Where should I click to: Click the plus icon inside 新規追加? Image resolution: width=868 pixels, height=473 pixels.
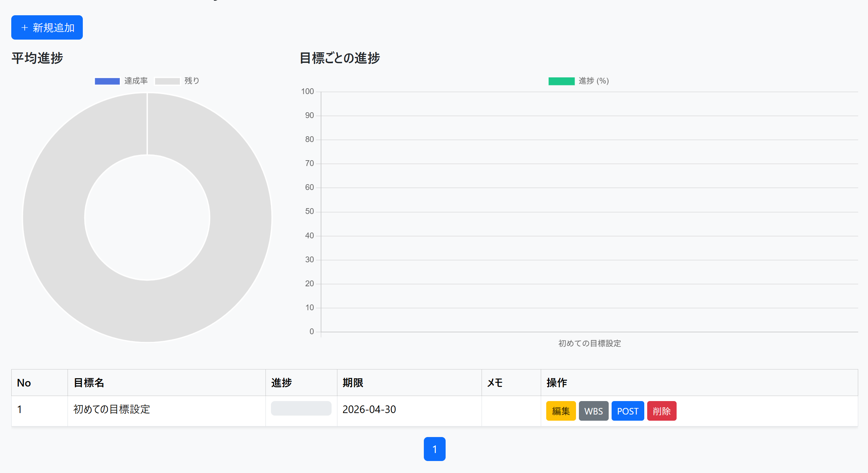[x=24, y=27]
